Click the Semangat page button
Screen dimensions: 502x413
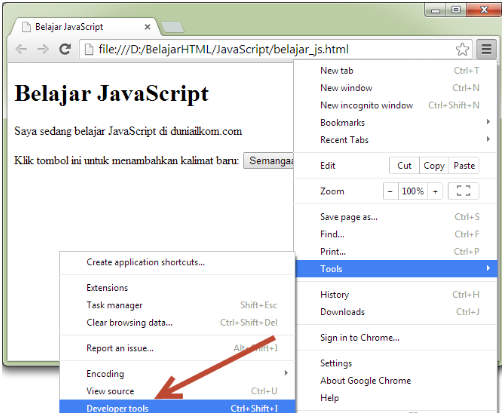pyautogui.click(x=269, y=161)
